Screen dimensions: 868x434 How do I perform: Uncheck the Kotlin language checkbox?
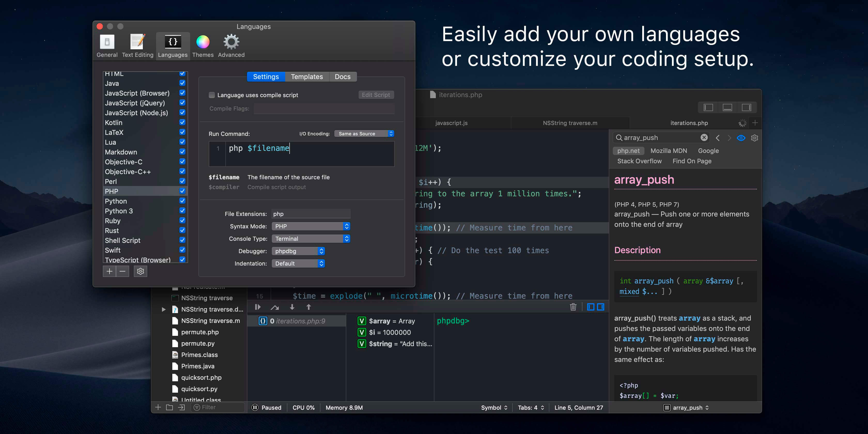coord(182,122)
